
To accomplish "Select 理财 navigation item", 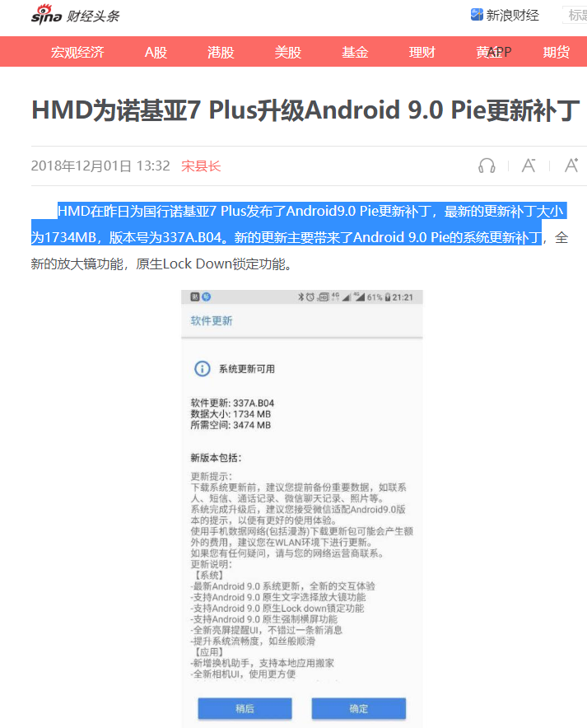I will click(x=422, y=52).
